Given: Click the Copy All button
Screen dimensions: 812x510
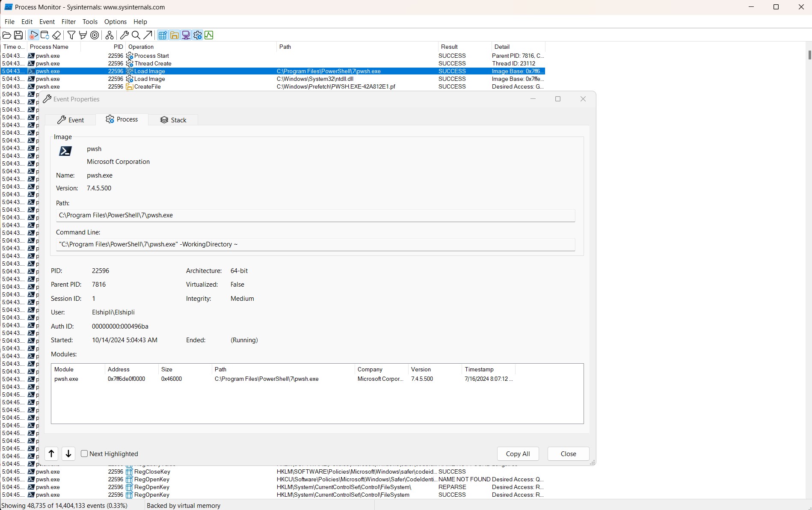Looking at the screenshot, I should point(518,454).
